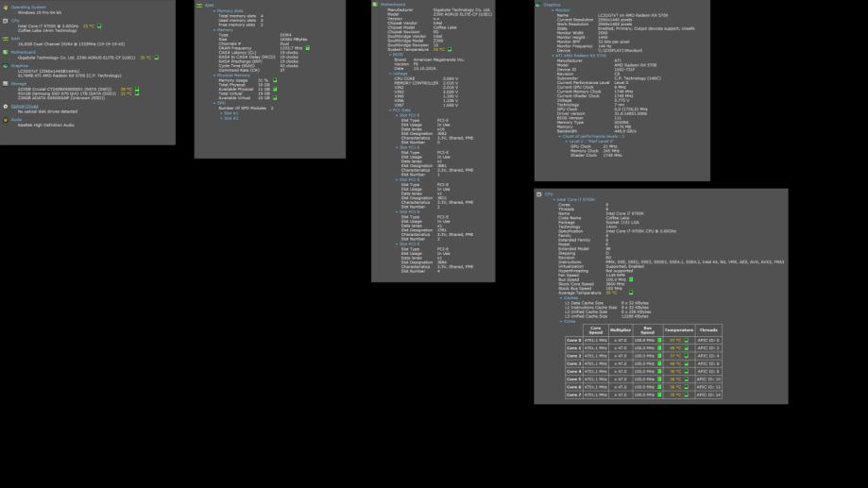Click Core 0 temperature green indicator
This screenshot has height=488, width=868.
coord(687,340)
